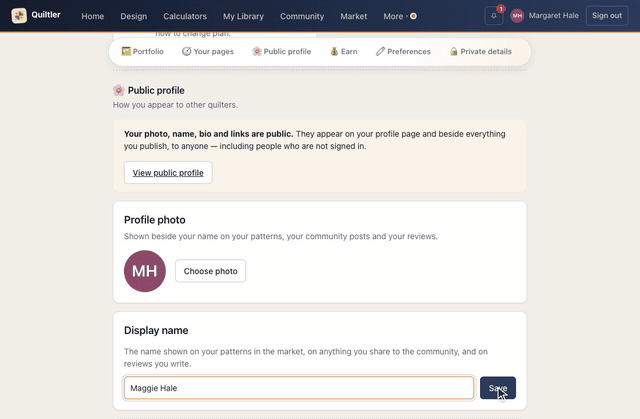This screenshot has height=419, width=640.
Task: Click the Portfolio tab icon
Action: [x=126, y=51]
